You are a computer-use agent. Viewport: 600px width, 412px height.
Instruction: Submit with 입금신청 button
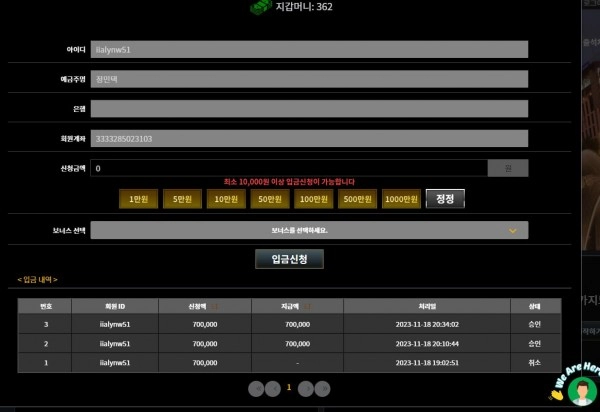(289, 259)
